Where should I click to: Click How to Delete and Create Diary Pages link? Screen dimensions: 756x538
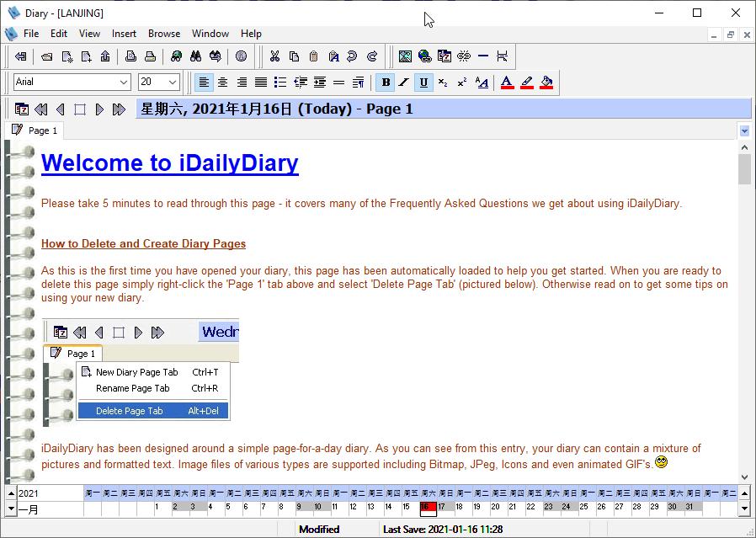pos(143,243)
